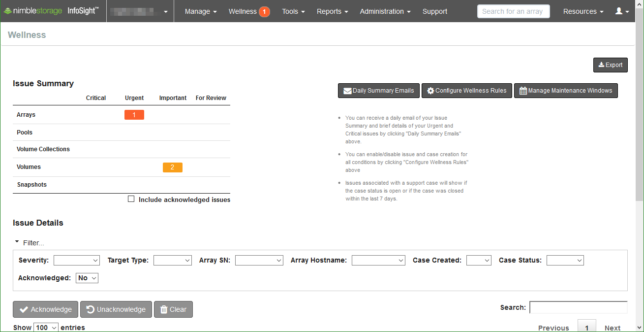
Task: Click the Arrays row label
Action: (26, 115)
